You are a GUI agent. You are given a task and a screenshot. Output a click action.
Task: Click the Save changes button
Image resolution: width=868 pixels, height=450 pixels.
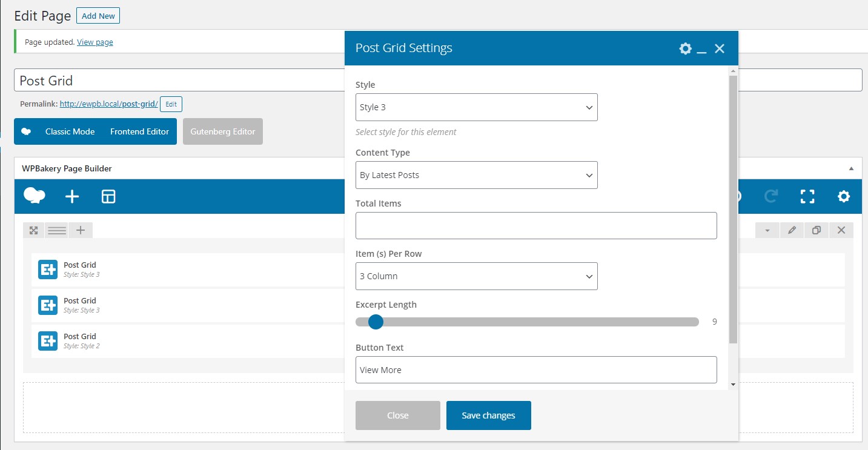(x=488, y=415)
